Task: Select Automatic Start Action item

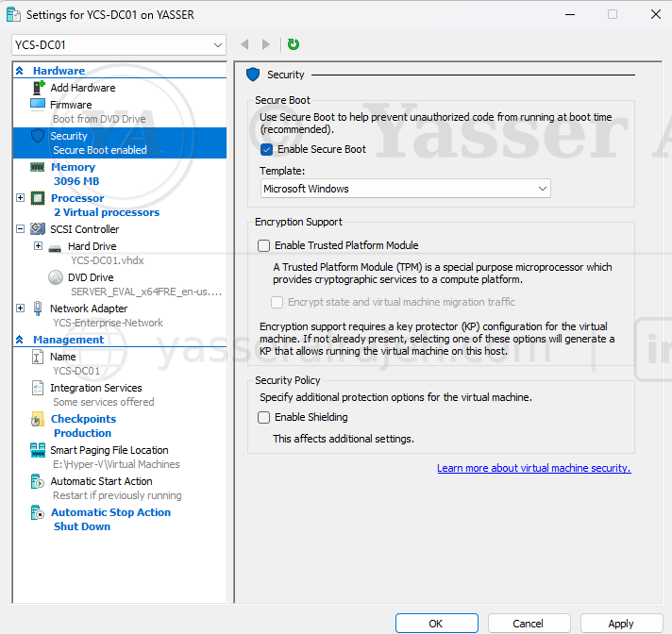Action: pyautogui.click(x=101, y=481)
